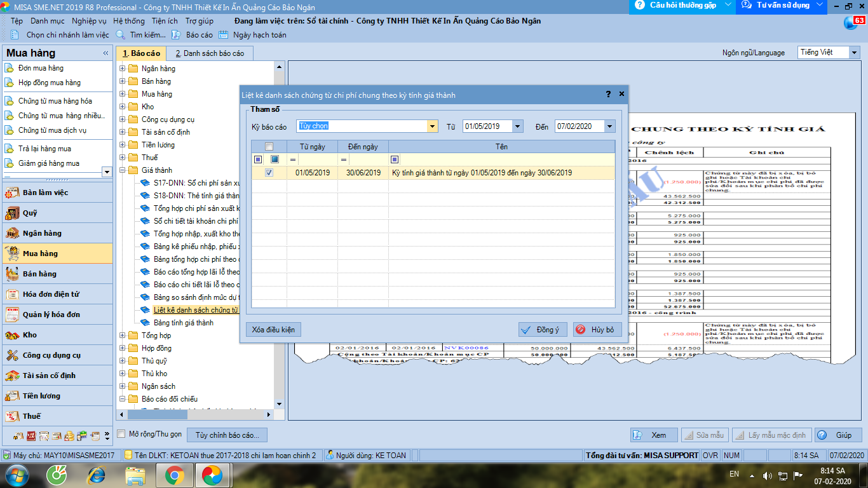Click the Tên column filter input field

tap(506, 159)
